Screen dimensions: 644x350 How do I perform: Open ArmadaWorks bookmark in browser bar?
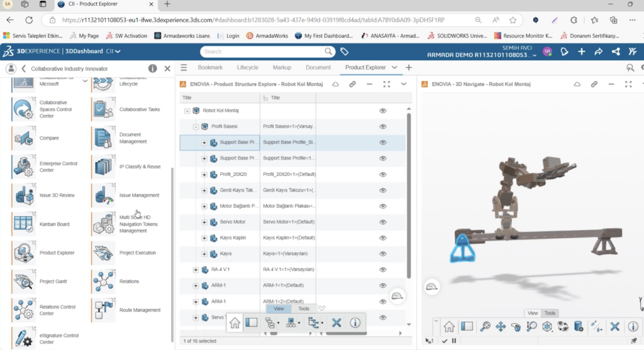[267, 36]
